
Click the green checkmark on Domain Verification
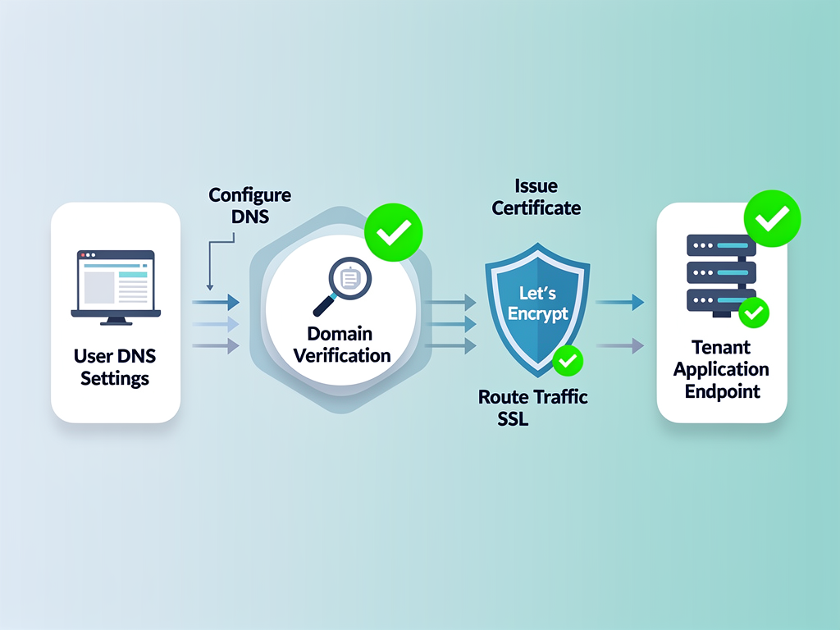pos(394,232)
